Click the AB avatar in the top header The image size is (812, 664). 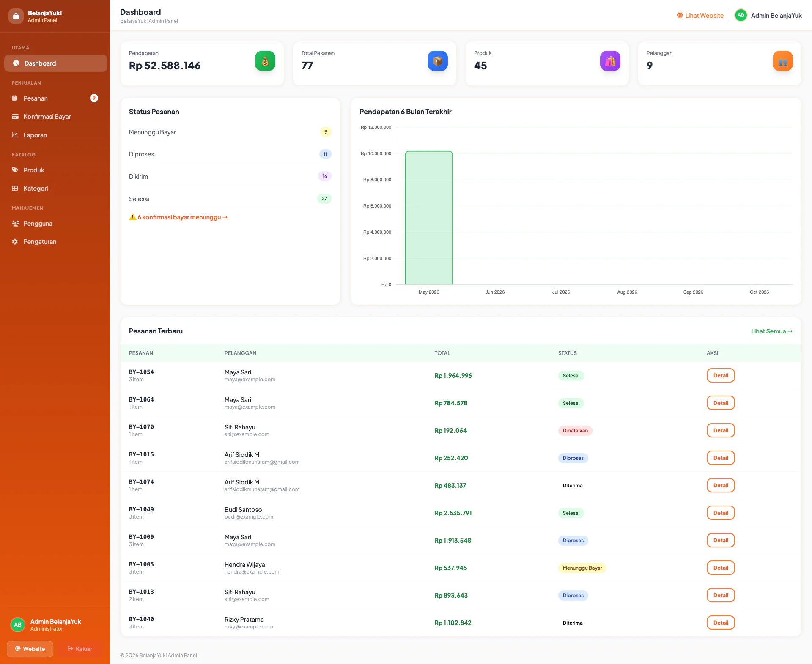(741, 15)
